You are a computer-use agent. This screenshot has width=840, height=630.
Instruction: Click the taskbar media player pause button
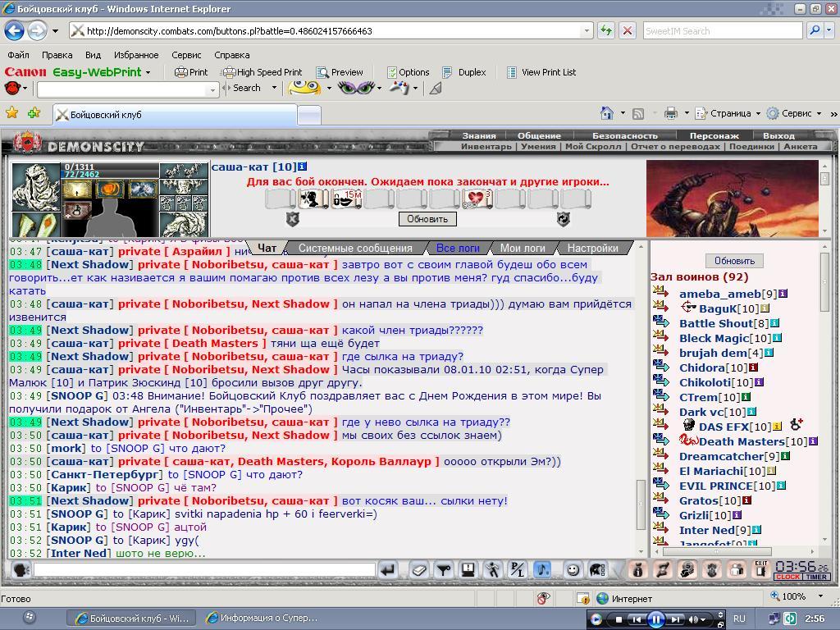tap(655, 619)
